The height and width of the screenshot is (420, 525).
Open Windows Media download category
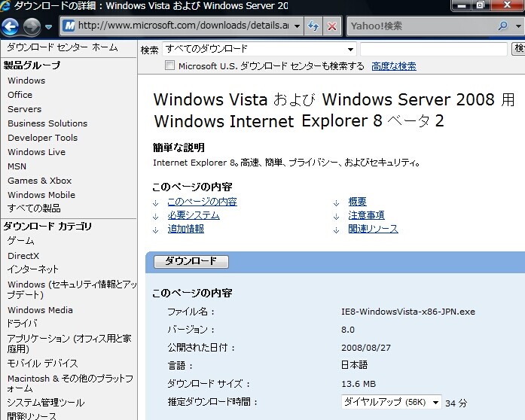coord(40,310)
